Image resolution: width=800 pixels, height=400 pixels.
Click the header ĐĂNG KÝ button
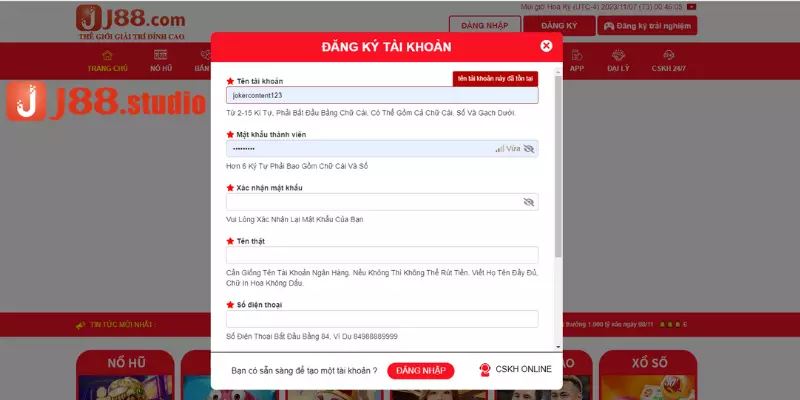pos(559,26)
